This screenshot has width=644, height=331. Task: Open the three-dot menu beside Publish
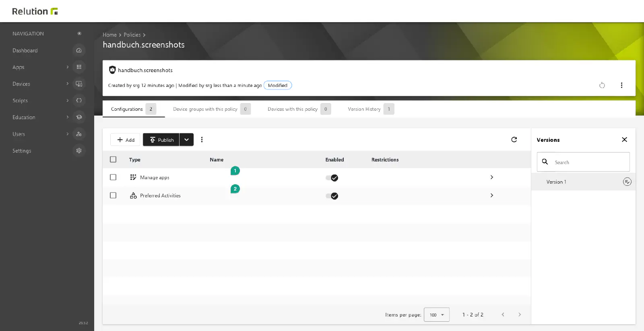(202, 140)
